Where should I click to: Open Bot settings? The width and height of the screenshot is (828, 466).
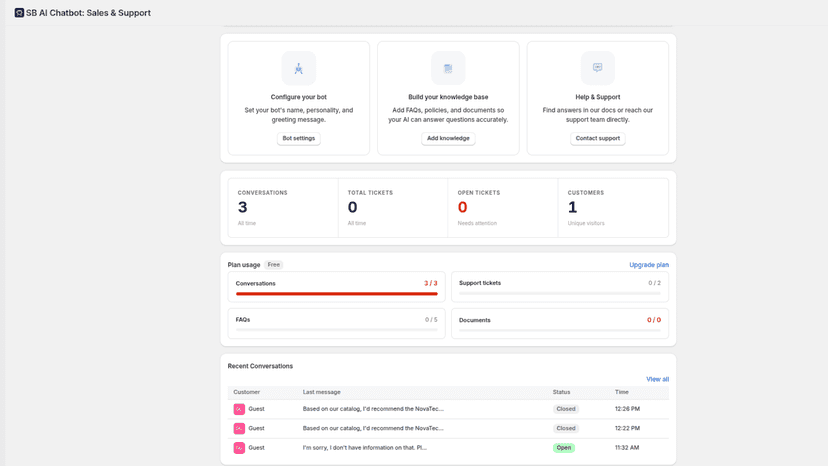[299, 138]
